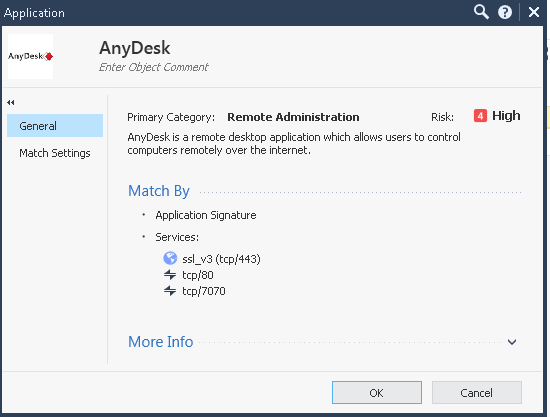Click the AnyDesk description paragraph

[294, 143]
